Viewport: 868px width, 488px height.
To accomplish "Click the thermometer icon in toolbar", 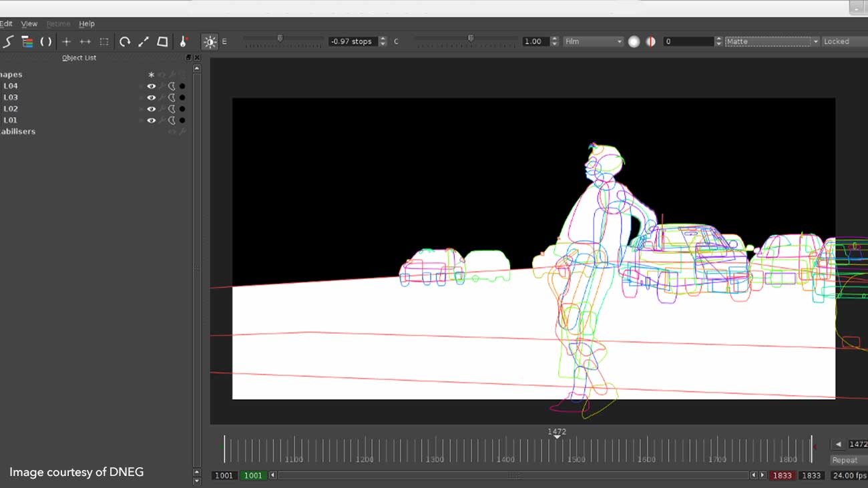I will click(x=183, y=41).
